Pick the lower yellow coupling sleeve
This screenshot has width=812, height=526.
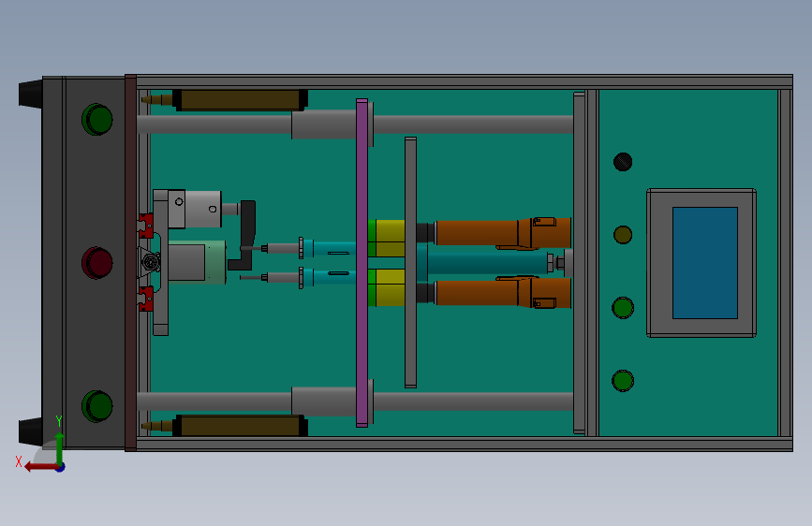pos(390,288)
